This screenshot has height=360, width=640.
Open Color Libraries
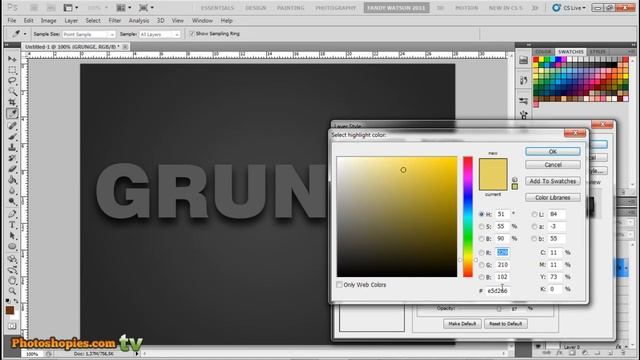(553, 198)
